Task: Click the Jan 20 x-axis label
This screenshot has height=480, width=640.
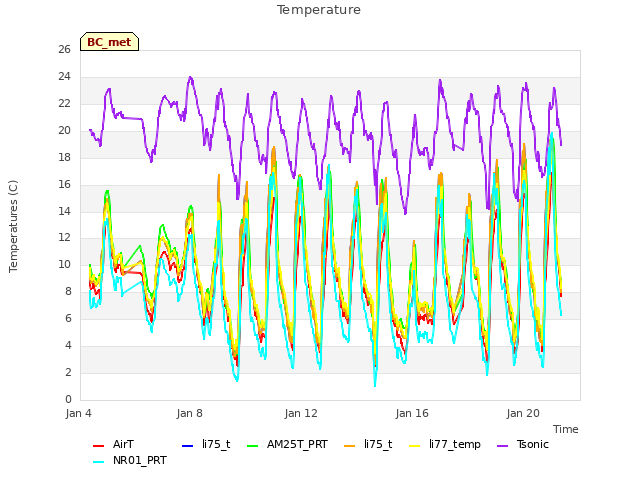Action: click(x=523, y=413)
